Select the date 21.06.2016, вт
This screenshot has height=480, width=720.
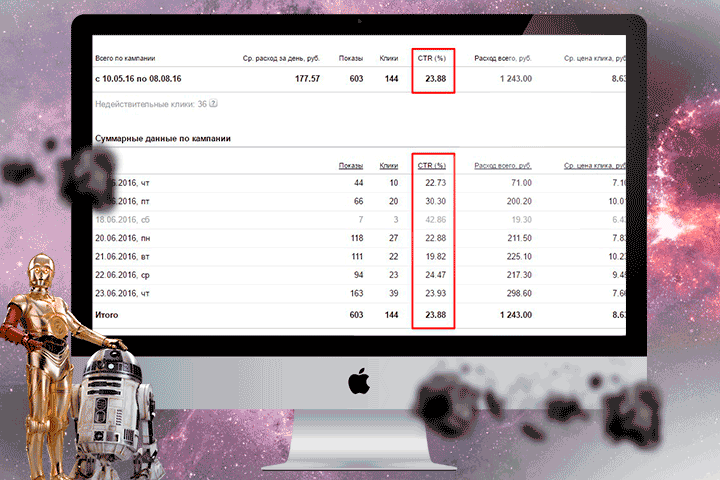click(122, 256)
